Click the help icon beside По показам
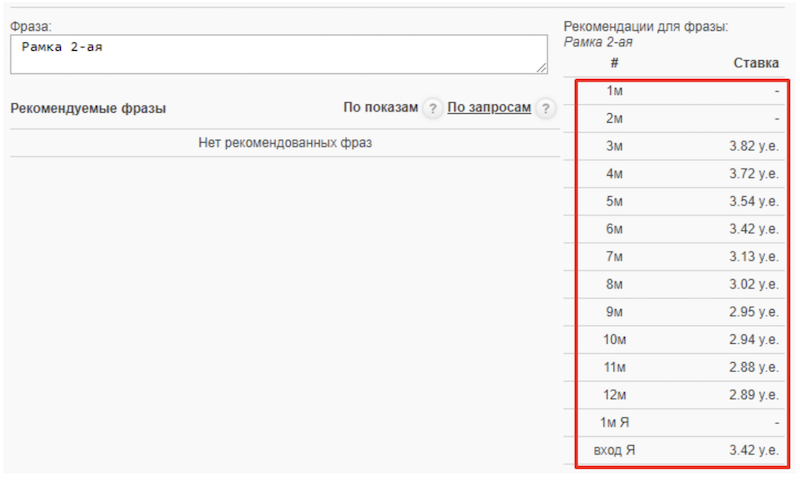 431,109
